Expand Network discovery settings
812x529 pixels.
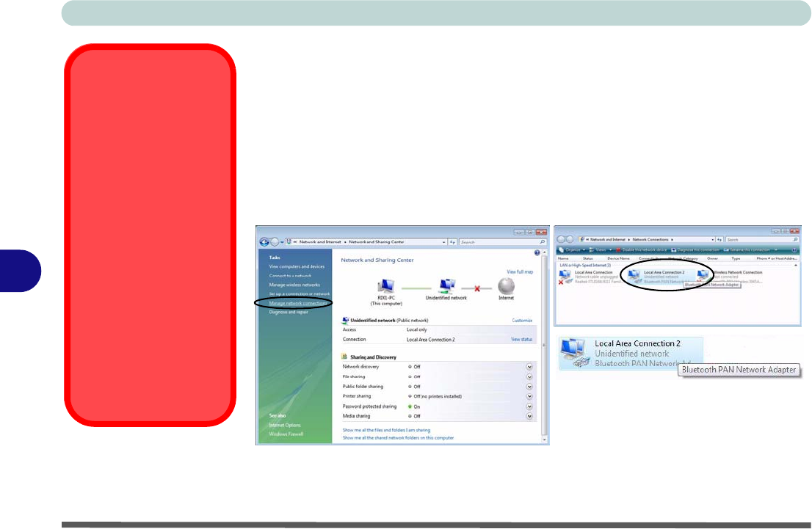coord(529,366)
